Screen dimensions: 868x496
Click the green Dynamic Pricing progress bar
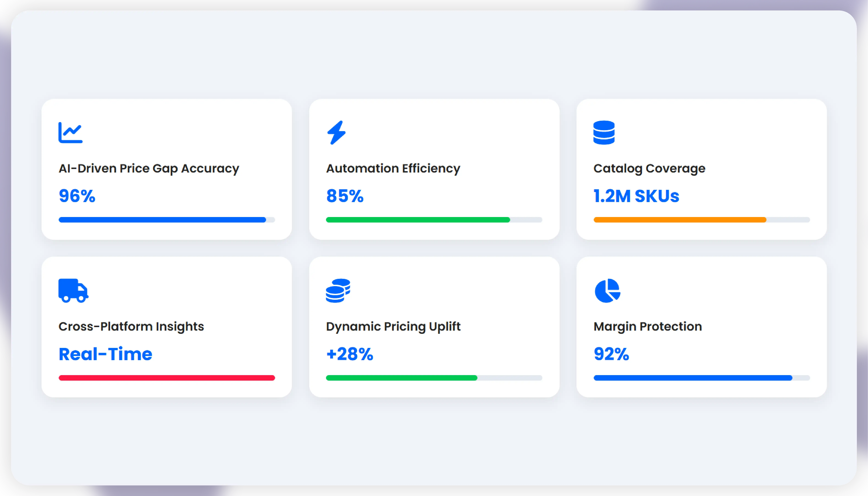coord(401,378)
